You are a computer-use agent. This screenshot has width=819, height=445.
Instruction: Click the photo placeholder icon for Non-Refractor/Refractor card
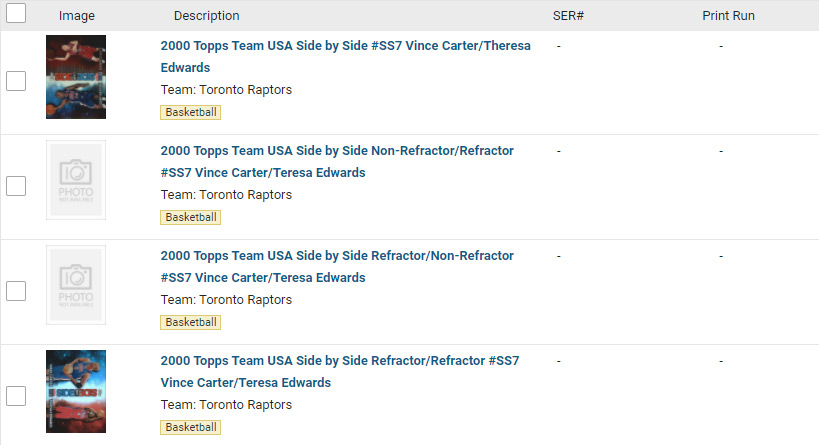[x=76, y=180]
